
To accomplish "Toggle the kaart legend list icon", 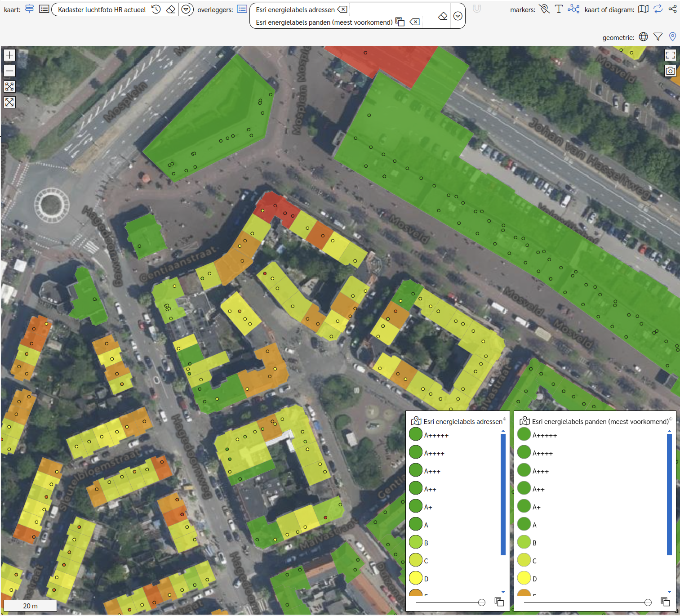I will coord(44,9).
